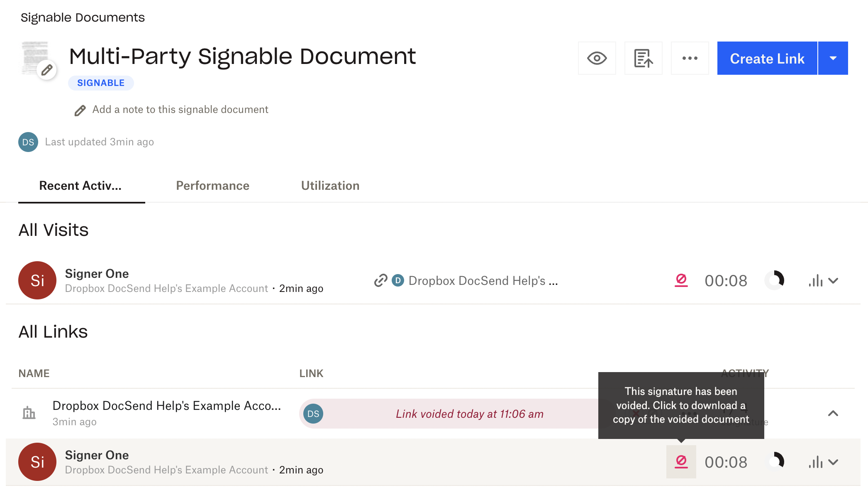Download voided document via highlighted voided icon
Screen dimensions: 868x500
(x=681, y=462)
